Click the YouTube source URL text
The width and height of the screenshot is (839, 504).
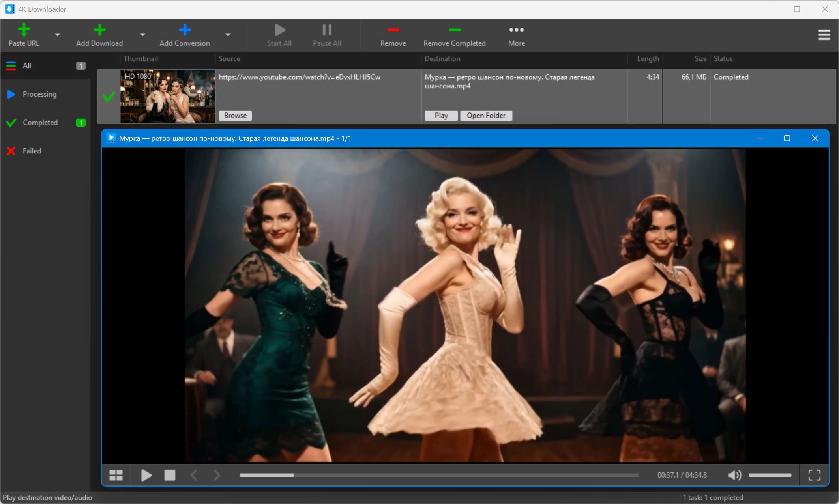(300, 77)
